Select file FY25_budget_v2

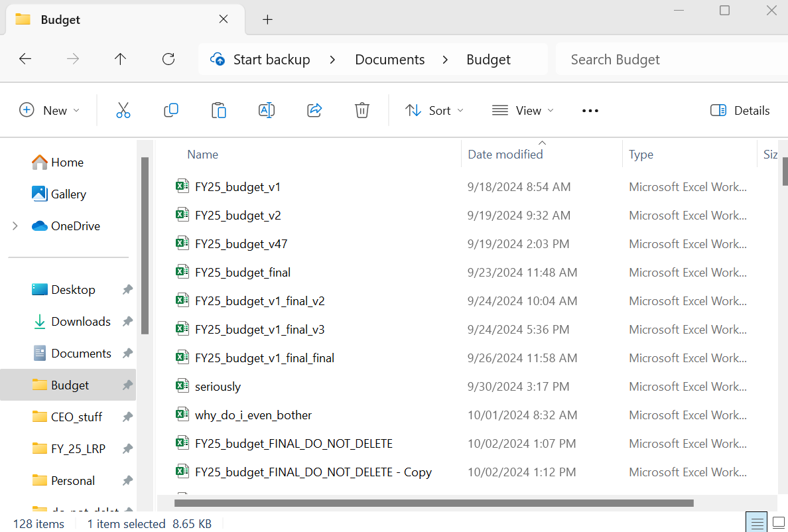pos(237,215)
